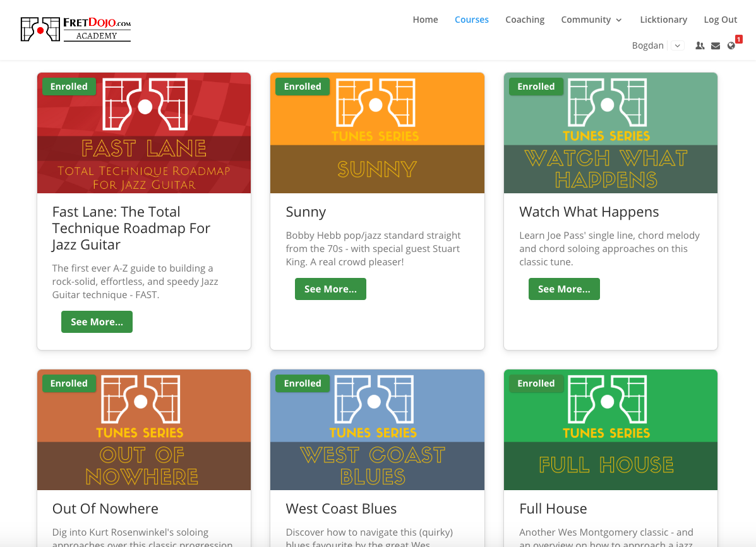Open the notifications globe icon
The height and width of the screenshot is (547, 756).
[x=731, y=46]
